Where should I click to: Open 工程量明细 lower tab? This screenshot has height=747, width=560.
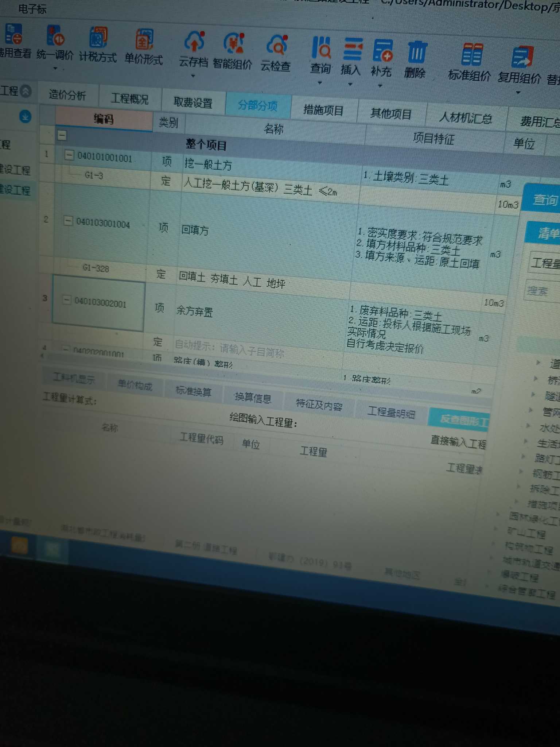[391, 412]
